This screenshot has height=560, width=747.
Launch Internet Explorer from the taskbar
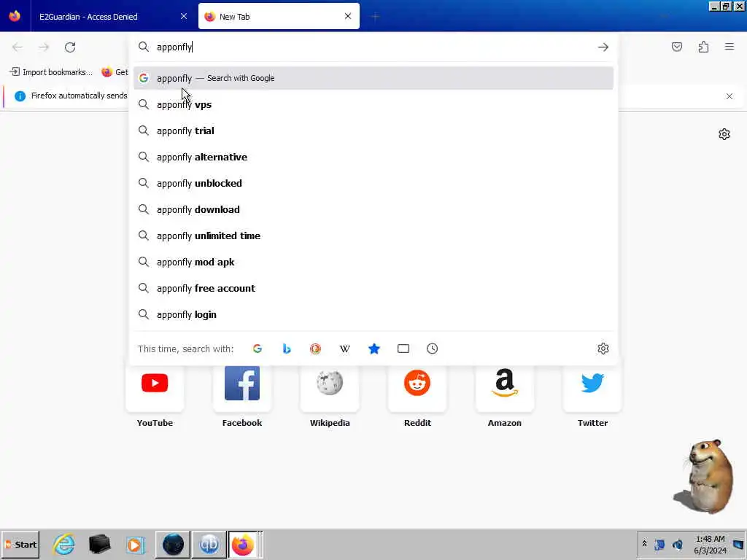click(x=64, y=544)
